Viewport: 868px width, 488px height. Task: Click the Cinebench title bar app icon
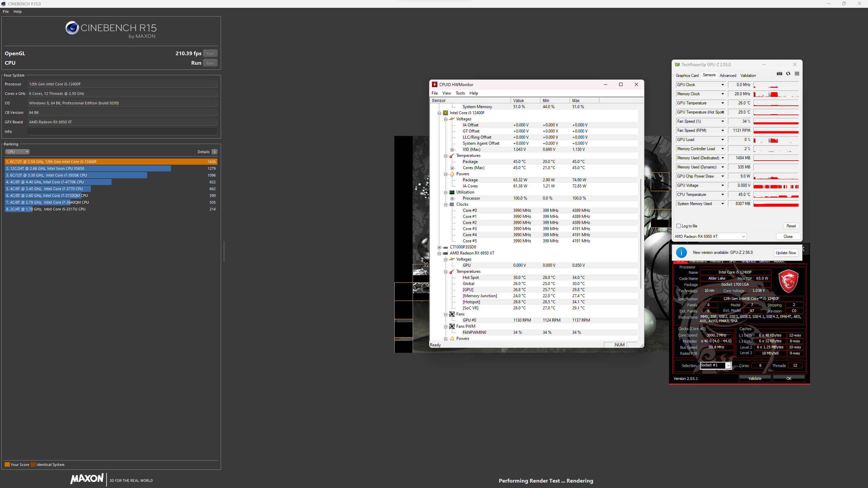(3, 4)
